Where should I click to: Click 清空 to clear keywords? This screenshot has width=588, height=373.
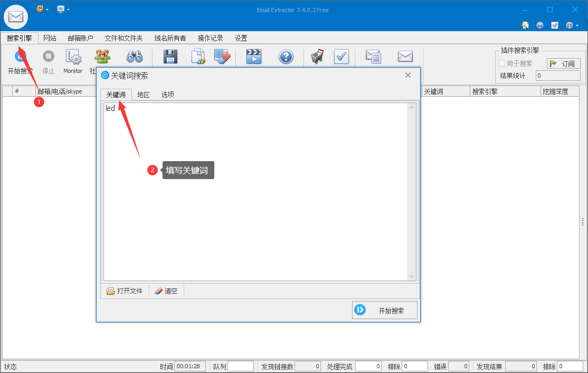[x=166, y=291]
